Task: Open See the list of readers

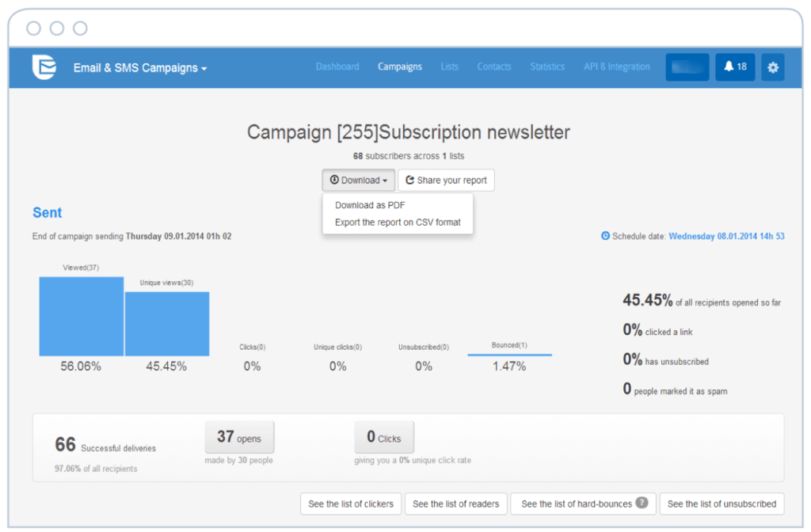Action: (x=455, y=503)
